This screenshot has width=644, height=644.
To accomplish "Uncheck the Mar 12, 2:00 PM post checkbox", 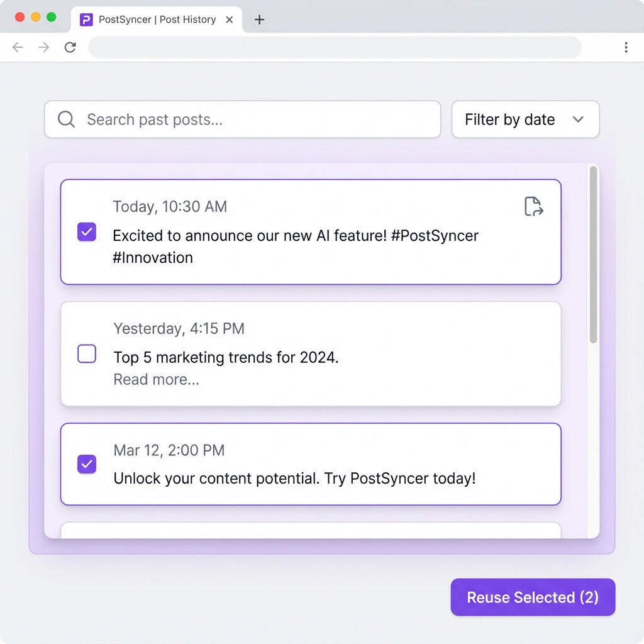I will tap(87, 464).
